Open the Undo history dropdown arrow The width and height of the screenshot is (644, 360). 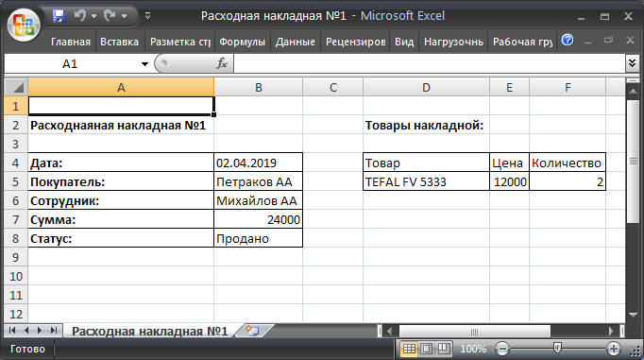coord(94,16)
